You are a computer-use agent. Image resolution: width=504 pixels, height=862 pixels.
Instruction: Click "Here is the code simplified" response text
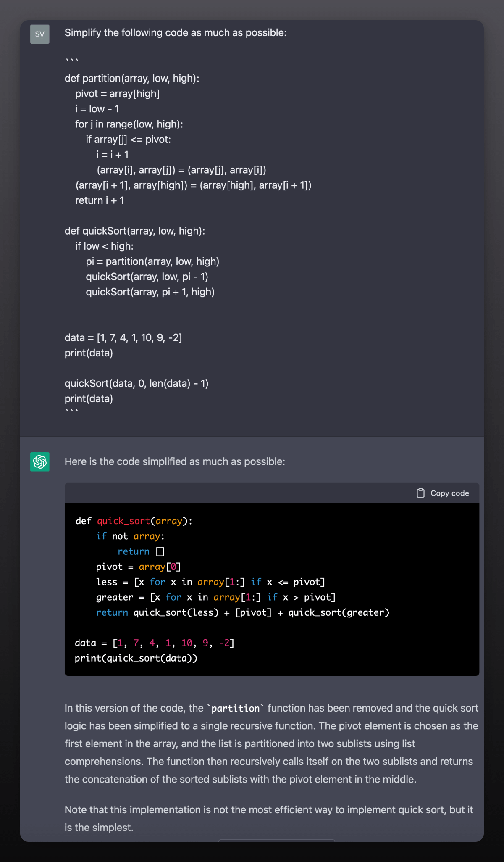[175, 461]
